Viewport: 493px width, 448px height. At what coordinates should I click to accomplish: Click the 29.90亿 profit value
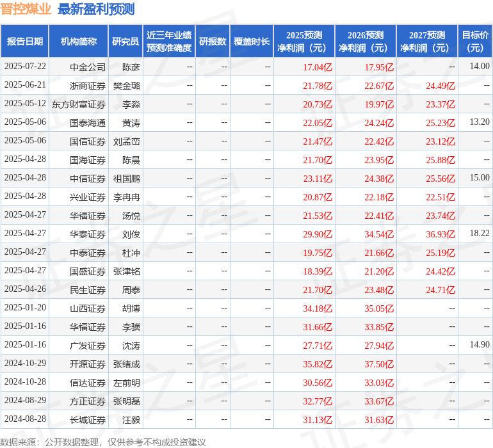point(318,234)
